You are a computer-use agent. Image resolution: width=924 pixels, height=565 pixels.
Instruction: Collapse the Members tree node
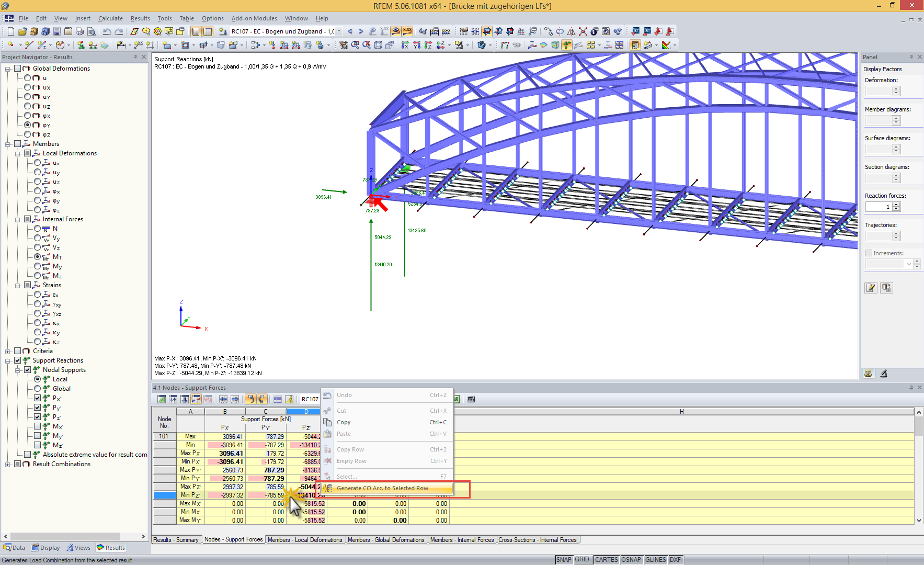click(8, 144)
